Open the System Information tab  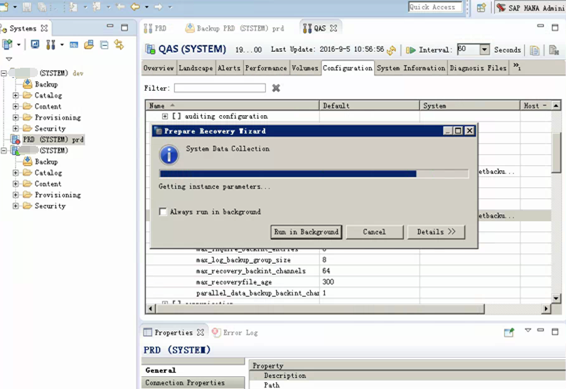411,68
